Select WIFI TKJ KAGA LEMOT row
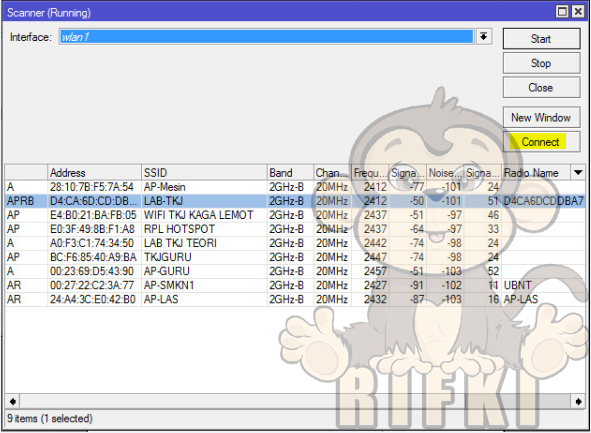The height and width of the screenshot is (433, 591). (295, 215)
